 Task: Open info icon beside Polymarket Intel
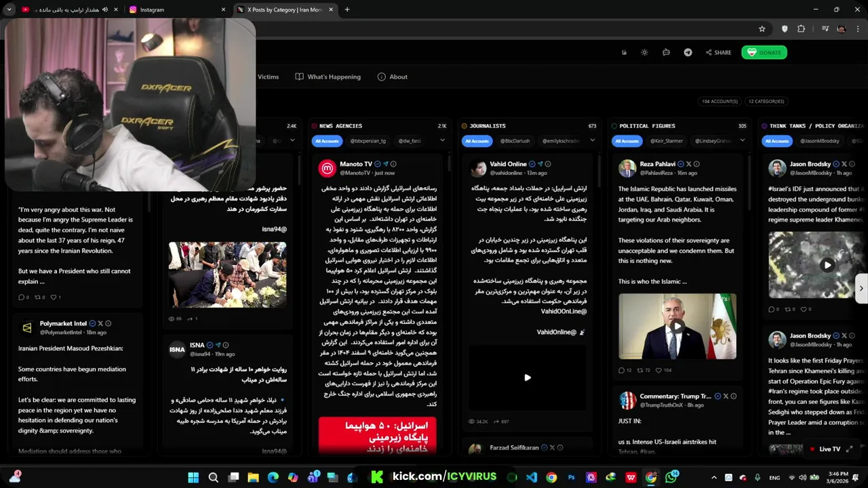(x=108, y=324)
